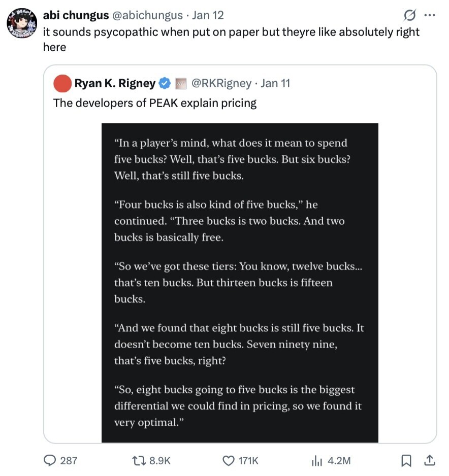Image resolution: width=449 pixels, height=476 pixels.
Task: Like the tweet with the heart icon
Action: 229,460
